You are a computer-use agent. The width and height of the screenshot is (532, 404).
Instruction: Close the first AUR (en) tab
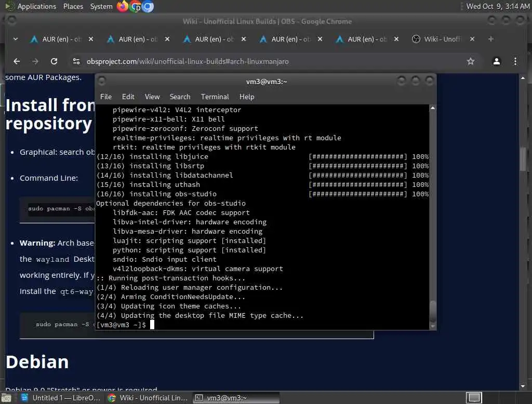pos(91,39)
